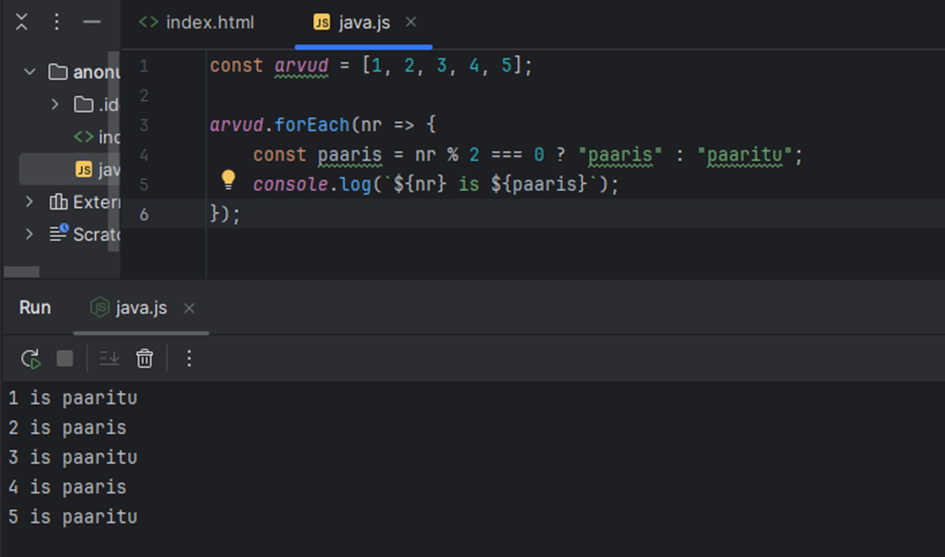
Task: Hide the Project tool window with minimize icon
Action: (x=91, y=22)
